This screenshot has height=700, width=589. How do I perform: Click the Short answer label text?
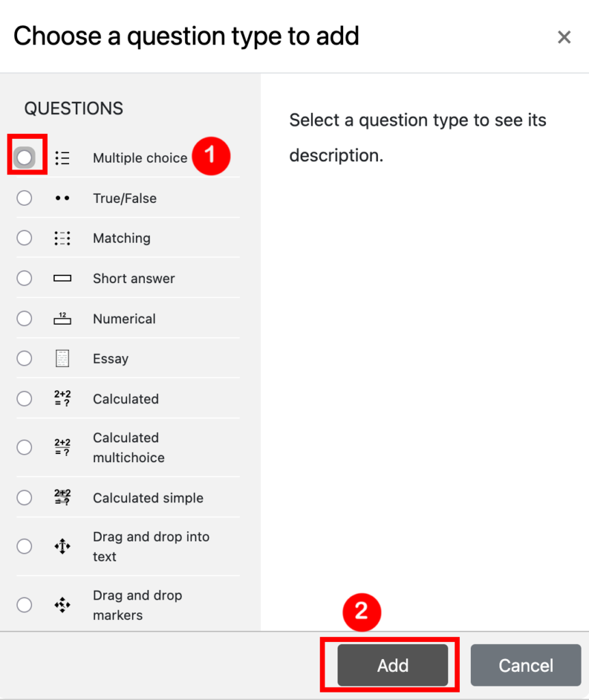coord(134,278)
